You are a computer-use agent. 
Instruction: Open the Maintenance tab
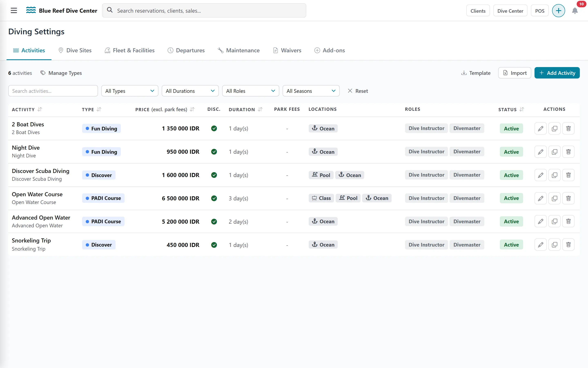click(239, 50)
